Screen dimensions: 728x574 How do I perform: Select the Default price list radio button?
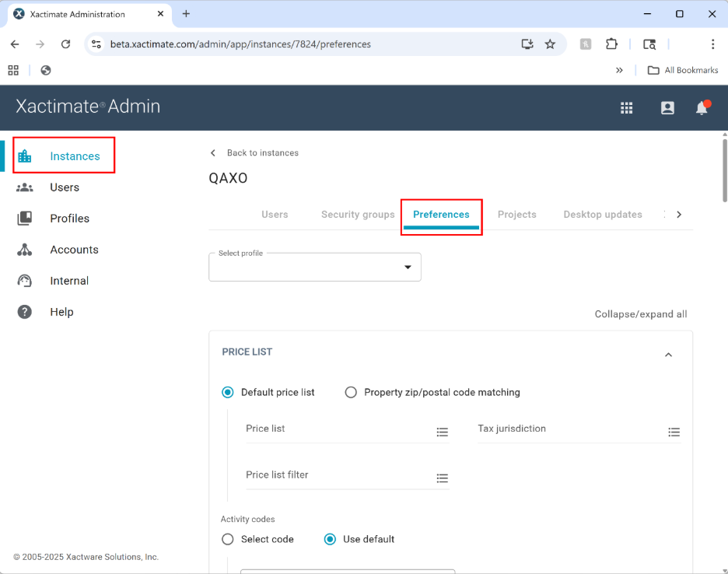(227, 393)
